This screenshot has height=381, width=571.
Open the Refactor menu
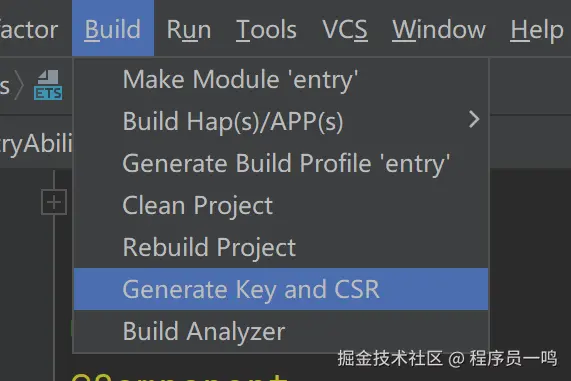tap(29, 28)
